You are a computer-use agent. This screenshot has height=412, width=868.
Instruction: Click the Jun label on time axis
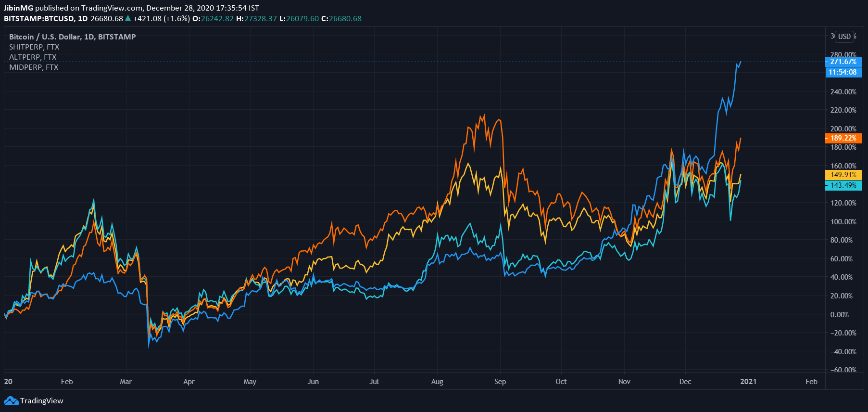[313, 381]
